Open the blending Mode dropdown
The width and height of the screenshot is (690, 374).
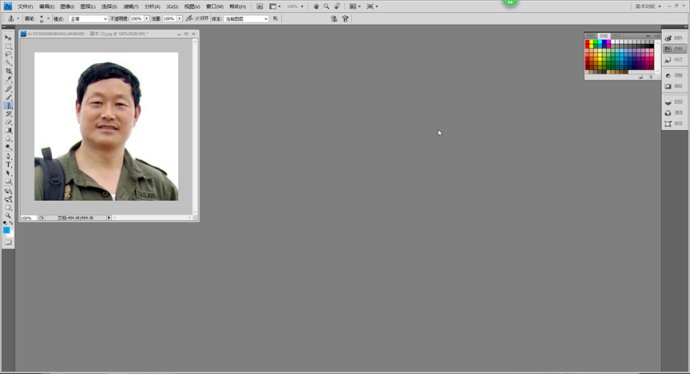pos(88,19)
